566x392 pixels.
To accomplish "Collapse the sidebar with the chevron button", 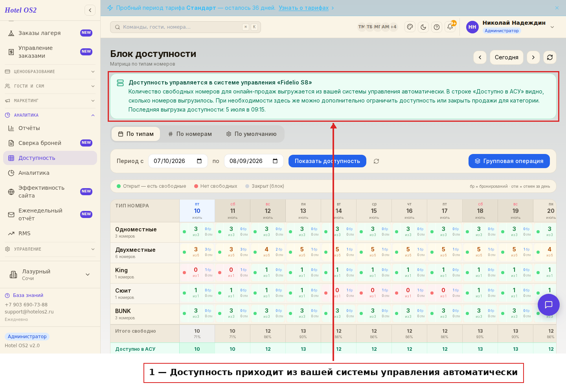I will pyautogui.click(x=90, y=10).
